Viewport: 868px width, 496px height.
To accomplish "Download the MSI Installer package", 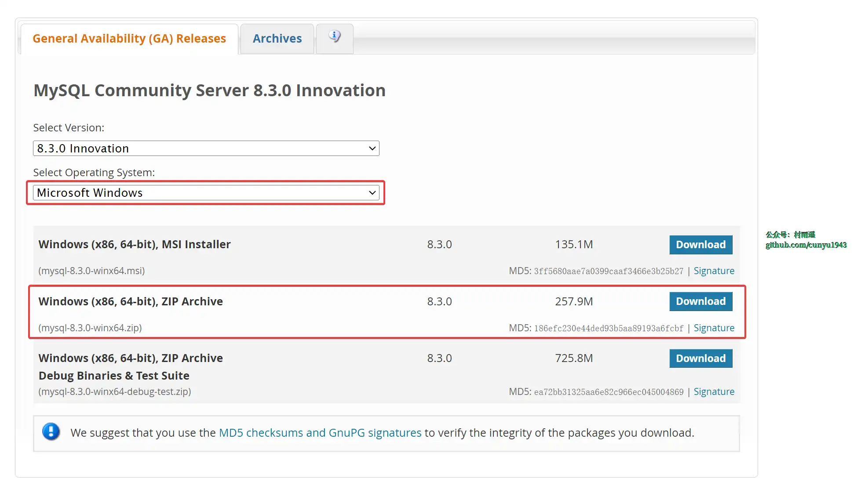I will (700, 245).
